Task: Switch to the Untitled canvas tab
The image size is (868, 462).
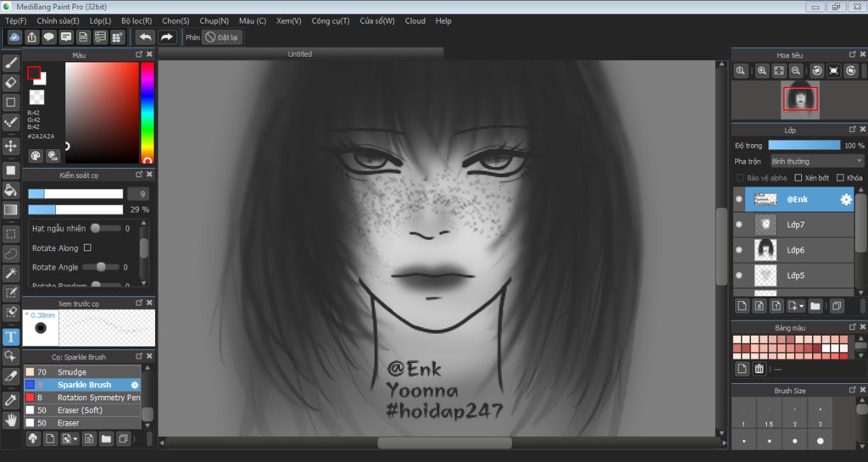Action: [x=300, y=53]
